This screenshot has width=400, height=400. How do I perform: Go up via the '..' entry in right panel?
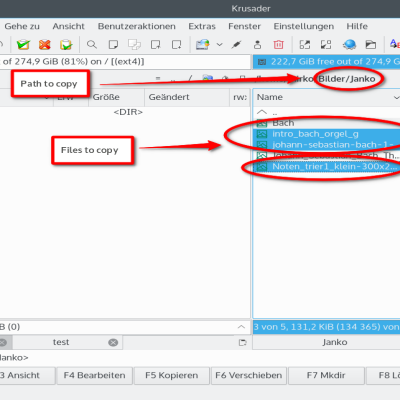click(327, 112)
